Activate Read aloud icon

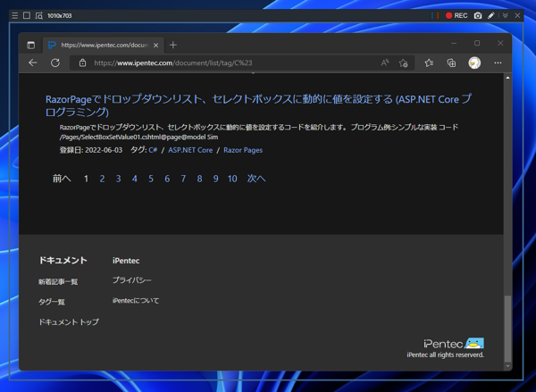[x=385, y=63]
